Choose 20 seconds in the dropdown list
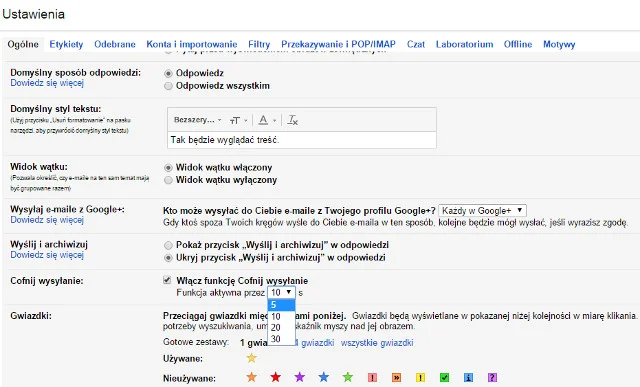This screenshot has width=640, height=387. pyautogui.click(x=281, y=328)
